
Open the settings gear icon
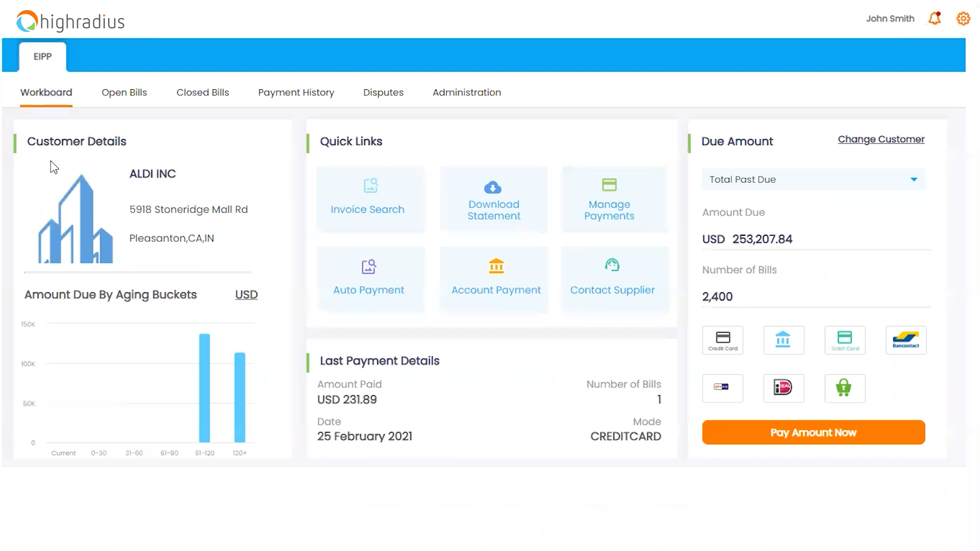(x=963, y=19)
